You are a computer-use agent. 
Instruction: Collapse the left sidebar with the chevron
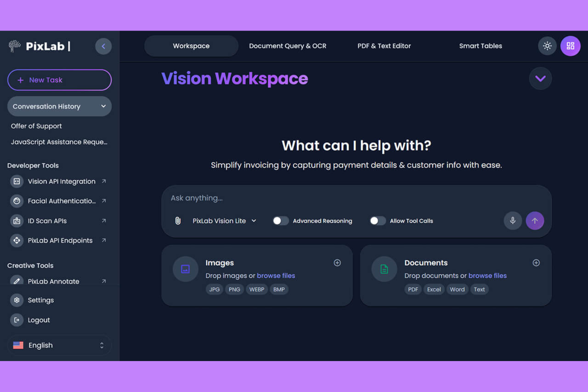click(x=103, y=46)
